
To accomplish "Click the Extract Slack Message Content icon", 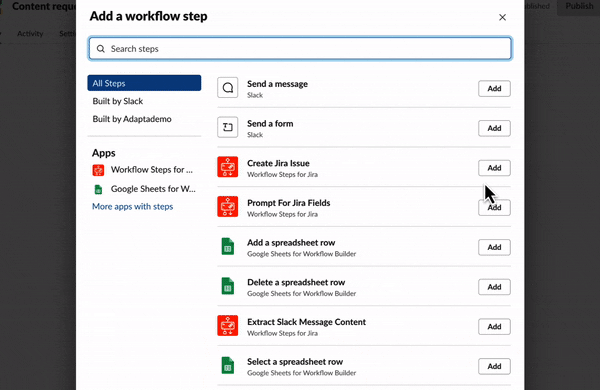I will pyautogui.click(x=228, y=326).
